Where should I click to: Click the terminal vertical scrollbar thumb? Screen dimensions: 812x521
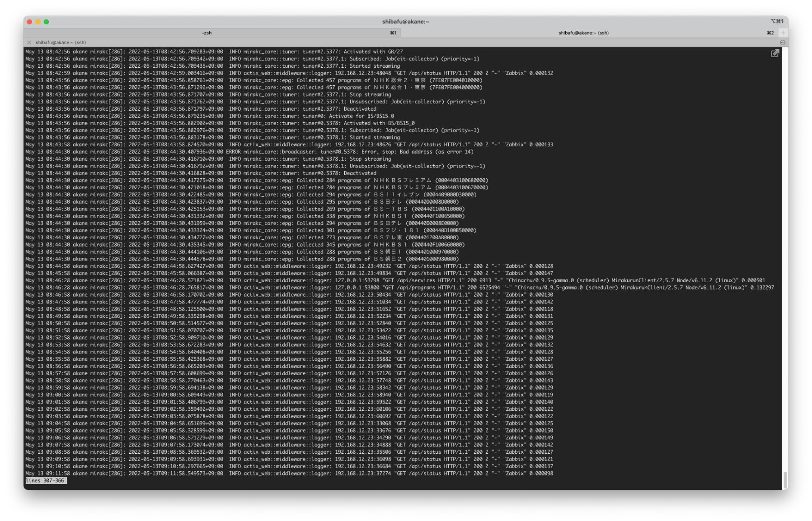[785, 479]
